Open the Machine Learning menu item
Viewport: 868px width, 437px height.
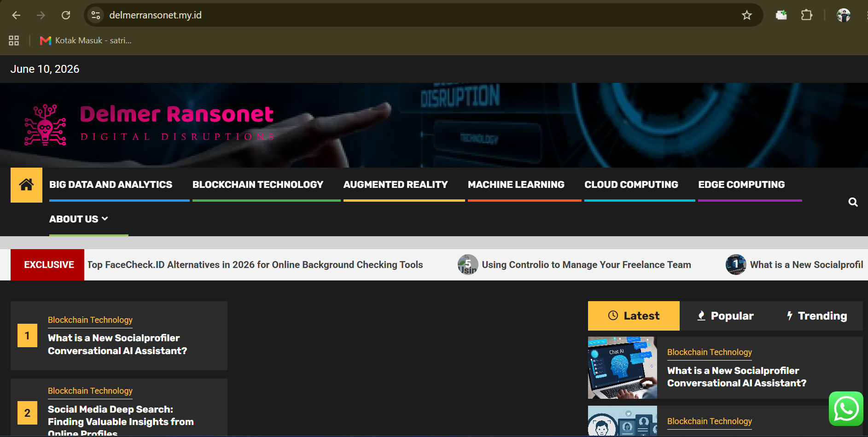[516, 185]
